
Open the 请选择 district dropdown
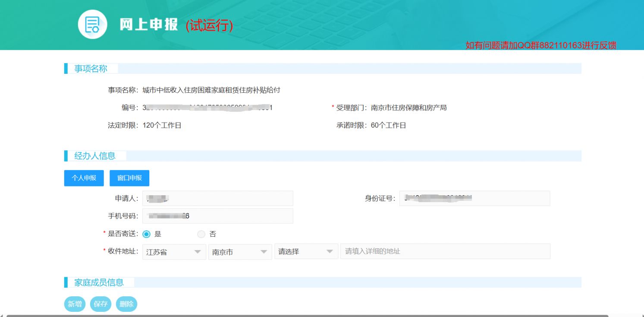[x=306, y=252]
